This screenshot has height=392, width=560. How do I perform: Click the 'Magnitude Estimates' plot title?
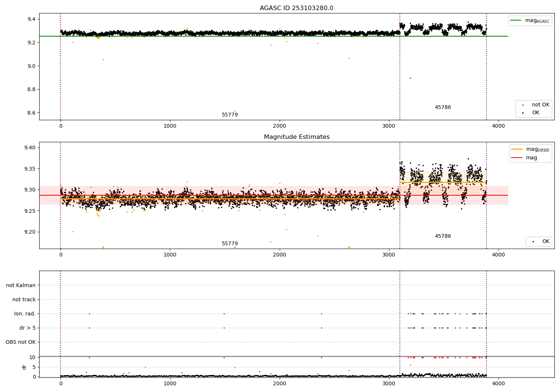pyautogui.click(x=296, y=137)
